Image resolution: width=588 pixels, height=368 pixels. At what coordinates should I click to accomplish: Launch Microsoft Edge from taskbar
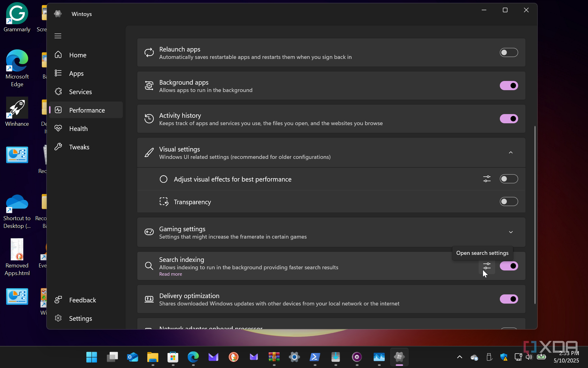(193, 357)
